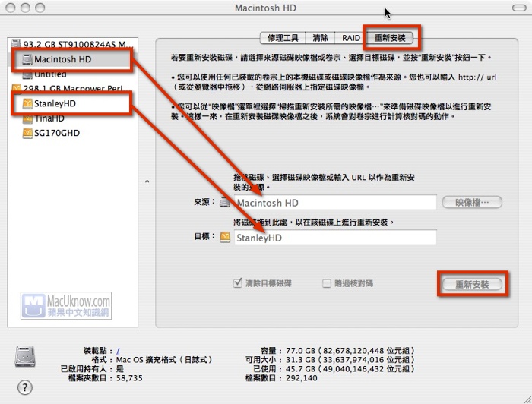Open the mount point link "/"
Image resolution: width=532 pixels, height=404 pixels.
(x=118, y=351)
